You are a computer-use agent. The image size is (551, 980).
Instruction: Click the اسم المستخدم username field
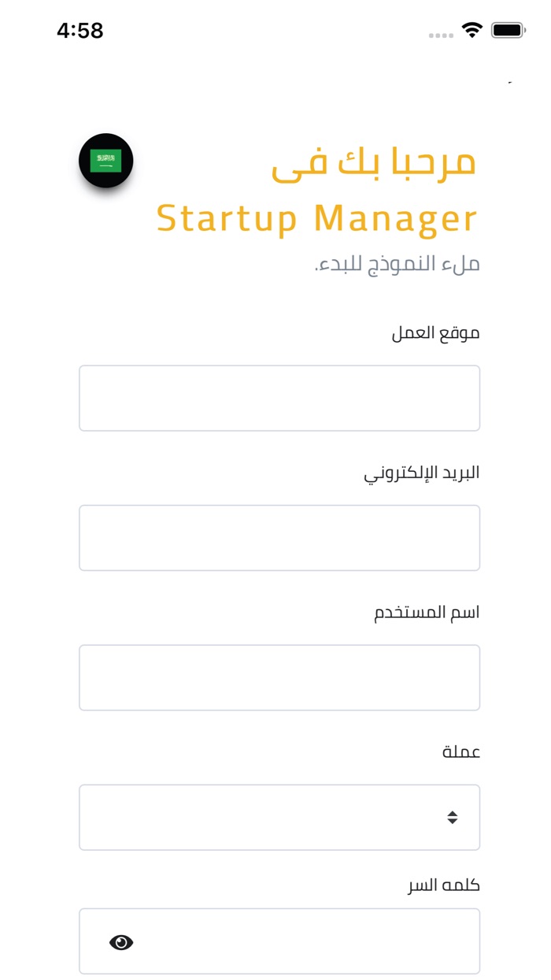[279, 677]
